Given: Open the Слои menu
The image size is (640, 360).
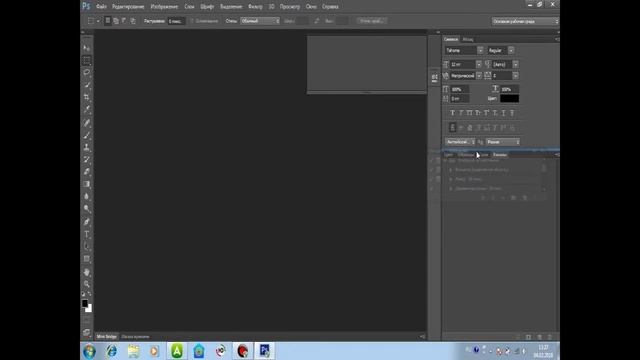Looking at the screenshot, I should (189, 7).
